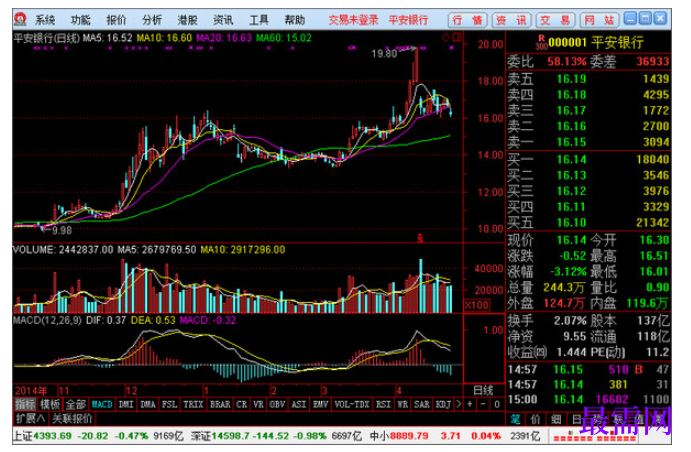
Task: Click the 关联报价 button
Action: click(x=72, y=418)
